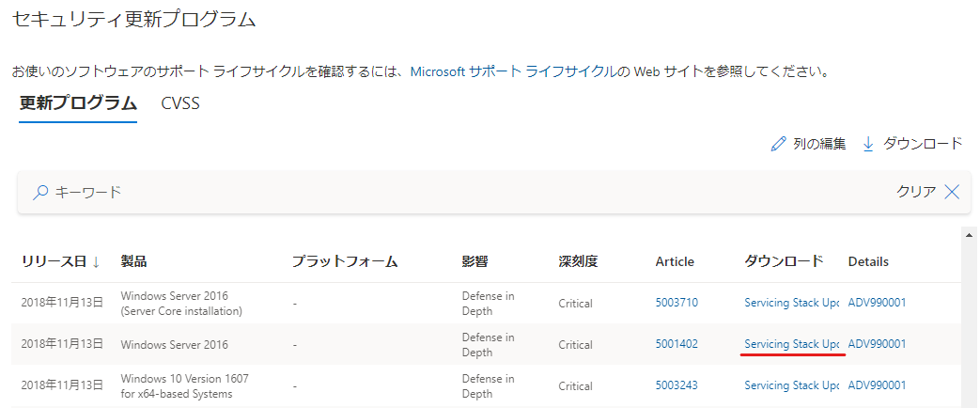The height and width of the screenshot is (408, 980).
Task: Click Defense in Depth in 5001402 row
Action: click(489, 345)
